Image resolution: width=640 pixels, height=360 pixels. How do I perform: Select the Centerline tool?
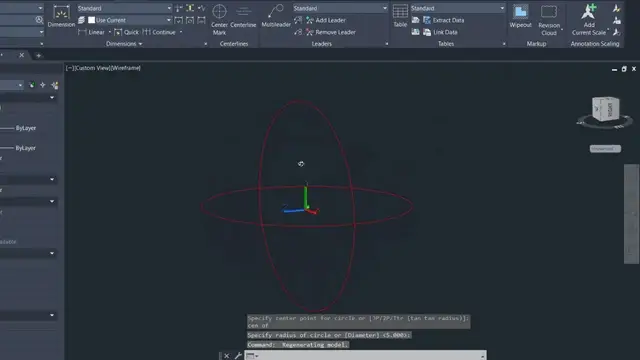point(243,16)
